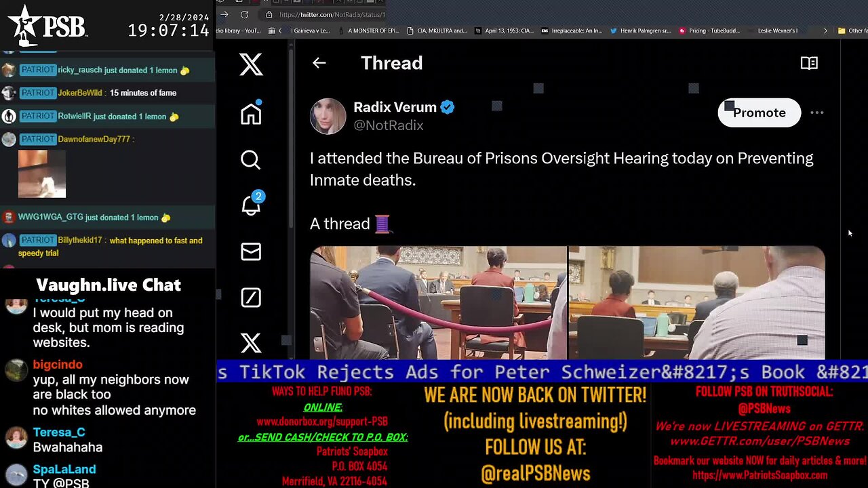Click the lower X Premium icon in sidebar
868x488 pixels.
coord(251,344)
